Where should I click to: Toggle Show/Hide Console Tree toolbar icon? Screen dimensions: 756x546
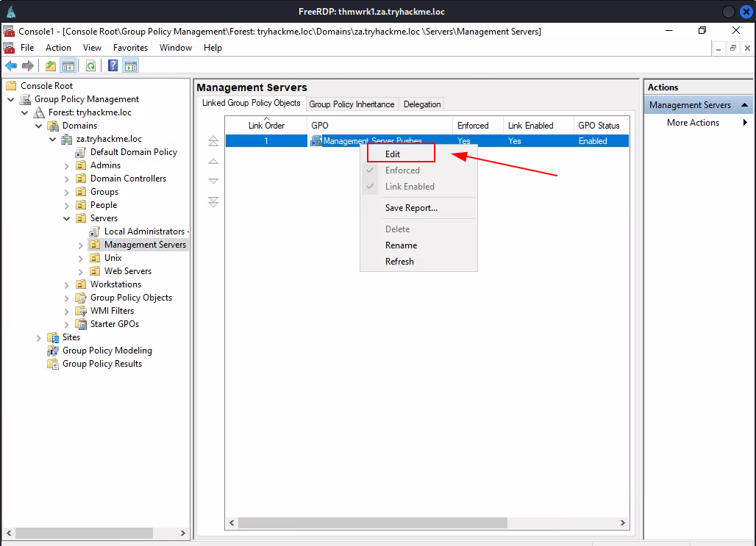(68, 65)
